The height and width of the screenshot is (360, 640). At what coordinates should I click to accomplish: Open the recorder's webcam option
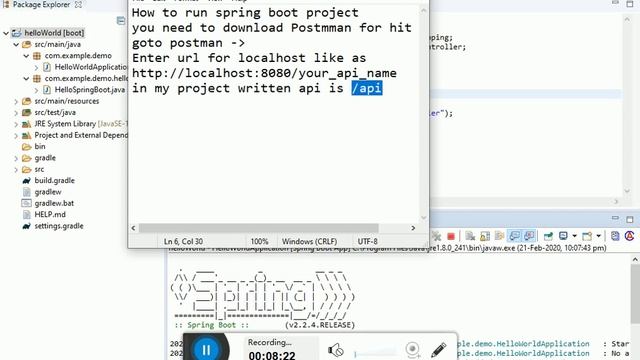click(413, 349)
